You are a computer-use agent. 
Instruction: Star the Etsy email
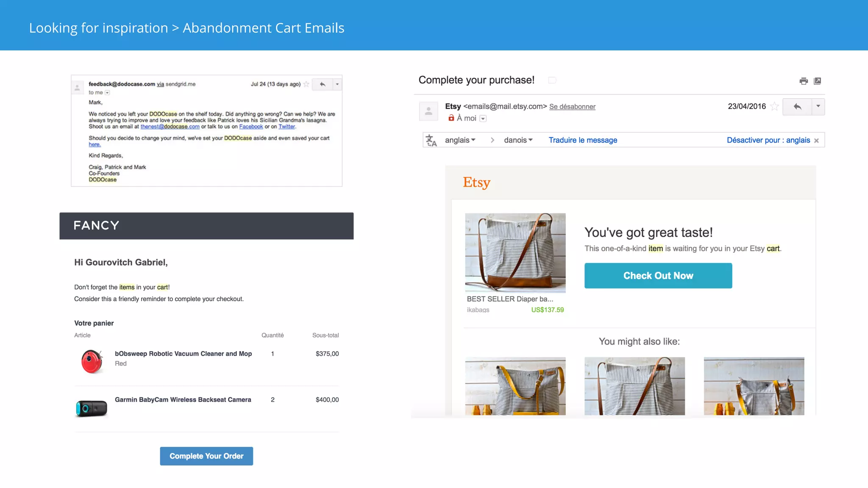pos(774,107)
